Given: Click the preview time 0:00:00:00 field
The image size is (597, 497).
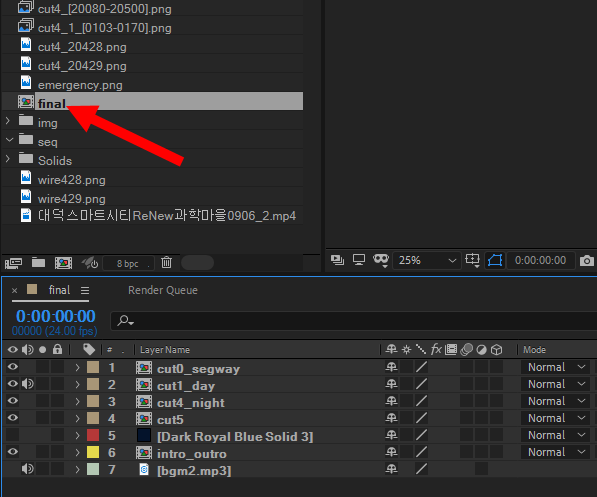Looking at the screenshot, I should [540, 260].
